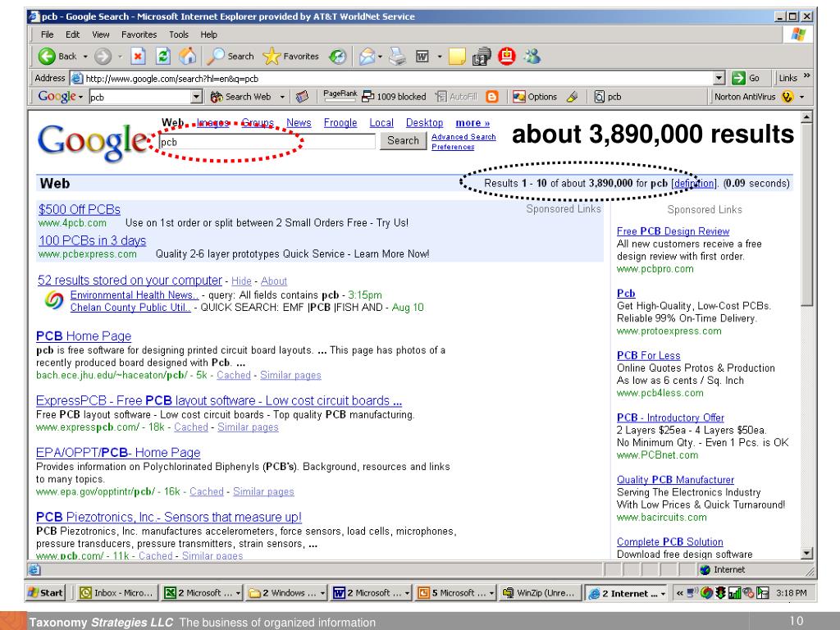The width and height of the screenshot is (840, 630).
Task: Open the ExpressPCB free layout software result
Action: pyautogui.click(x=218, y=400)
